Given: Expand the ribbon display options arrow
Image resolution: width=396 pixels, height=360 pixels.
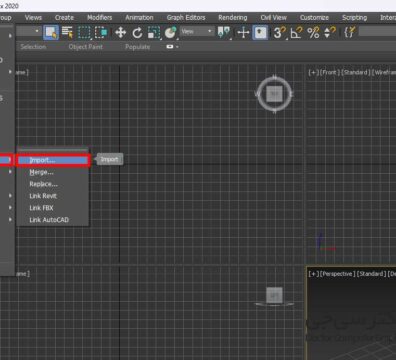Looking at the screenshot, I should (177, 47).
